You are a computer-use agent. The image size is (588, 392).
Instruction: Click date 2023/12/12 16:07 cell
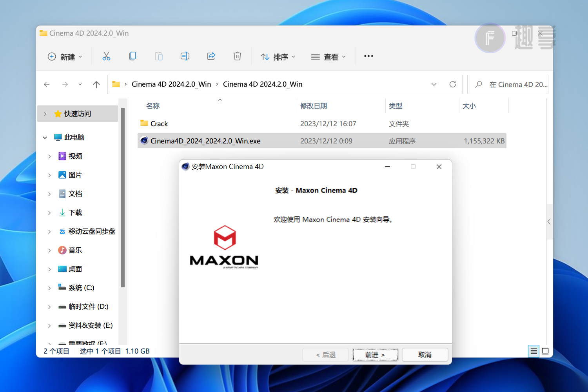pos(328,124)
